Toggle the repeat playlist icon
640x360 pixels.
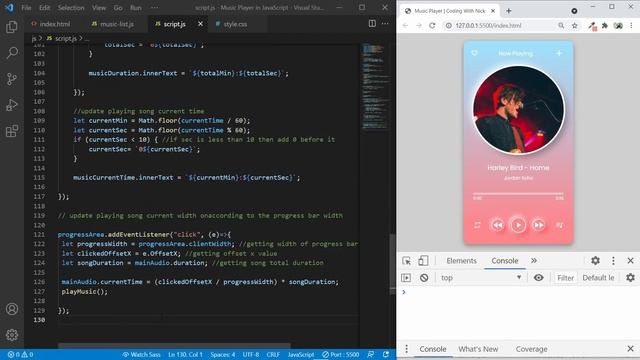pyautogui.click(x=477, y=225)
